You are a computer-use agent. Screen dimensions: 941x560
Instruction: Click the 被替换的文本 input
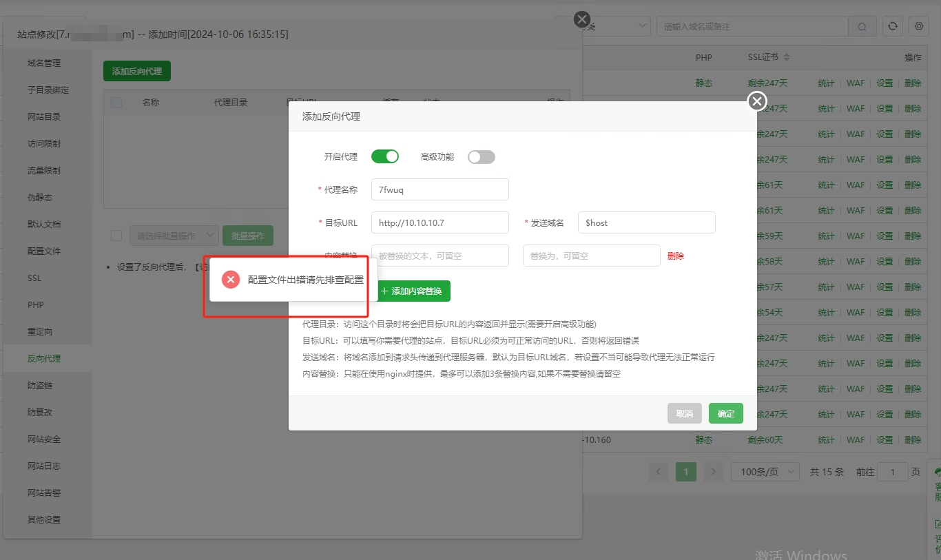coord(440,256)
